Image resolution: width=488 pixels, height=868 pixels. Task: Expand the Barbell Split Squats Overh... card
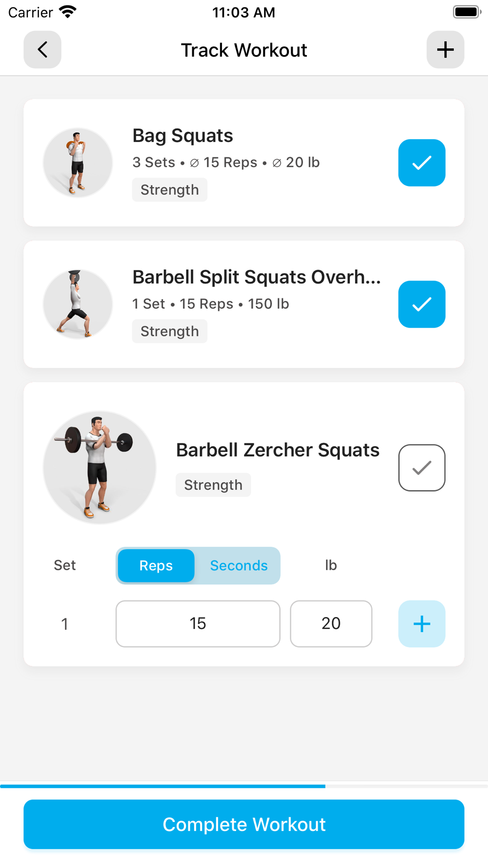(x=244, y=304)
